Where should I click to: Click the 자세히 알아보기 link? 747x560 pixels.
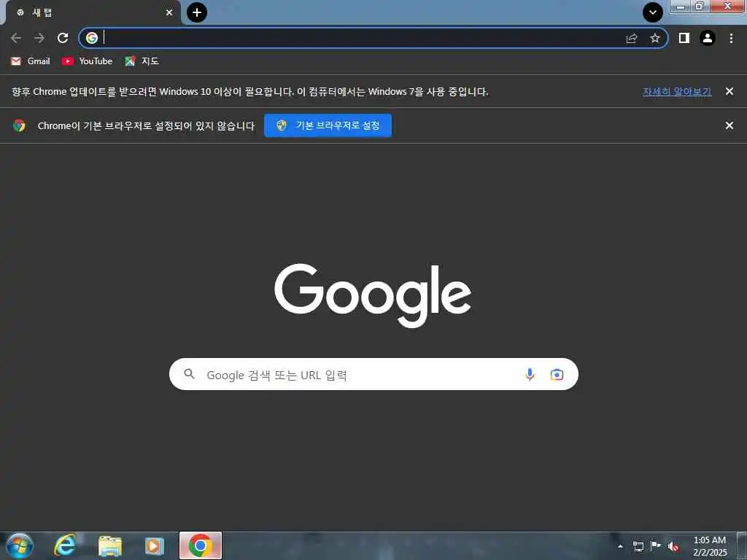[677, 91]
